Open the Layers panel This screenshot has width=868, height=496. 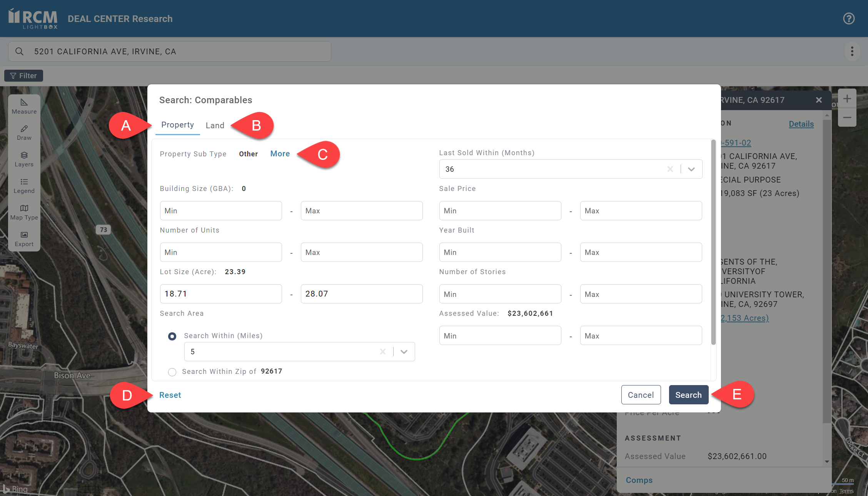click(24, 159)
